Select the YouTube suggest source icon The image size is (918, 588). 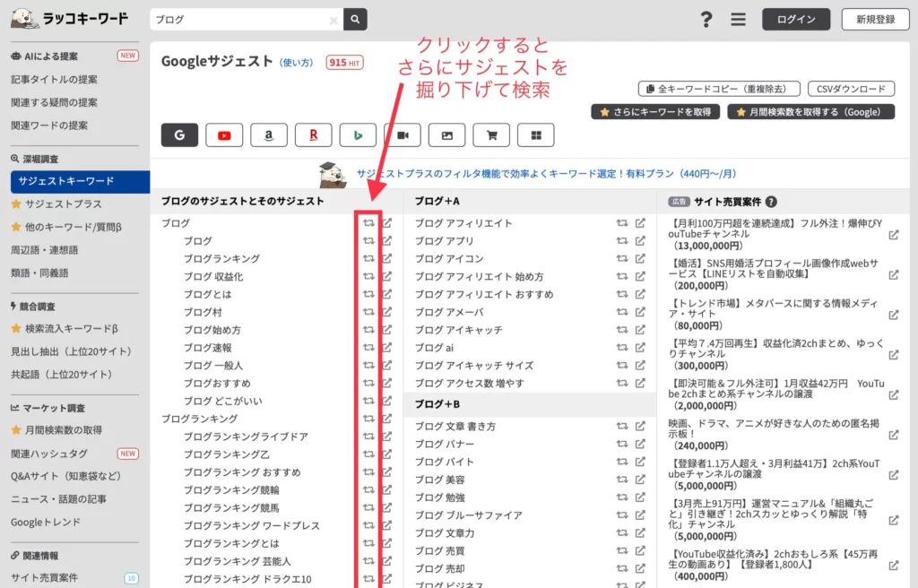click(224, 135)
